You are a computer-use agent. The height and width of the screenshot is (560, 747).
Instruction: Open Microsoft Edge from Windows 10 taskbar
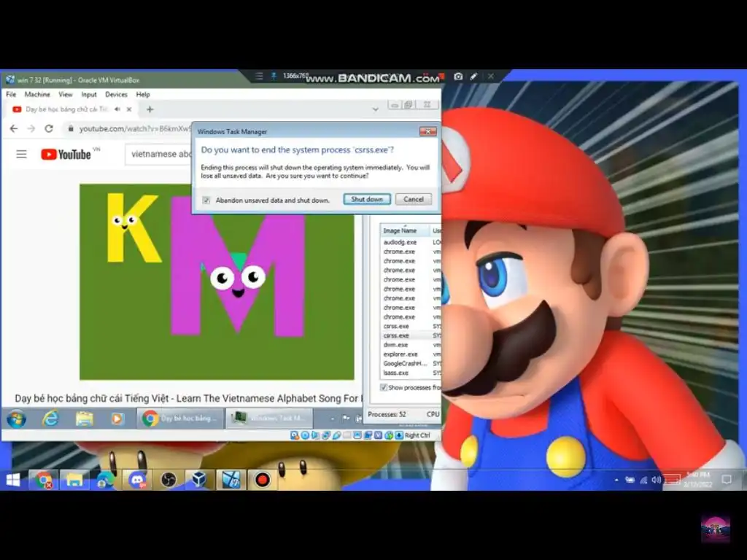coord(106,480)
